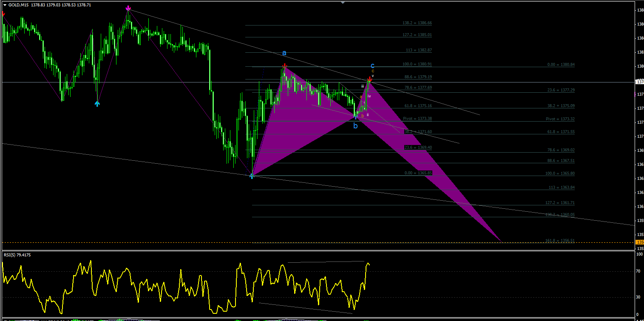Click the cyan arrow at the 1365.85 low
Viewport: 644px width, 321px height.
pyautogui.click(x=252, y=176)
